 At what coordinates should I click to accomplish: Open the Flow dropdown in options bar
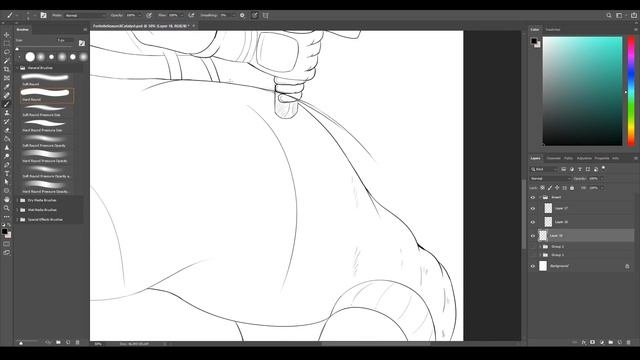[182, 16]
